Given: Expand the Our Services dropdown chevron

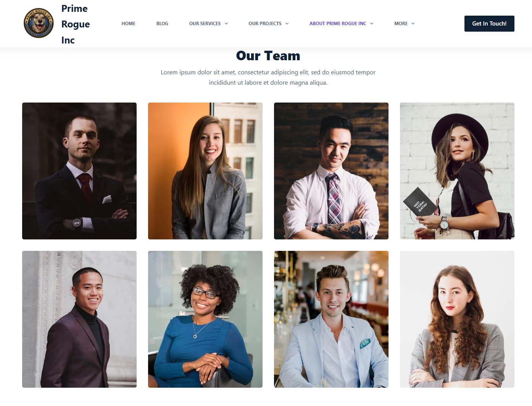Looking at the screenshot, I should [226, 24].
